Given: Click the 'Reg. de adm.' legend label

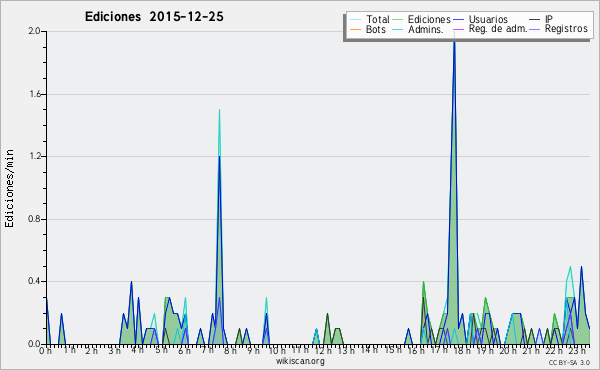Looking at the screenshot, I should [498, 29].
